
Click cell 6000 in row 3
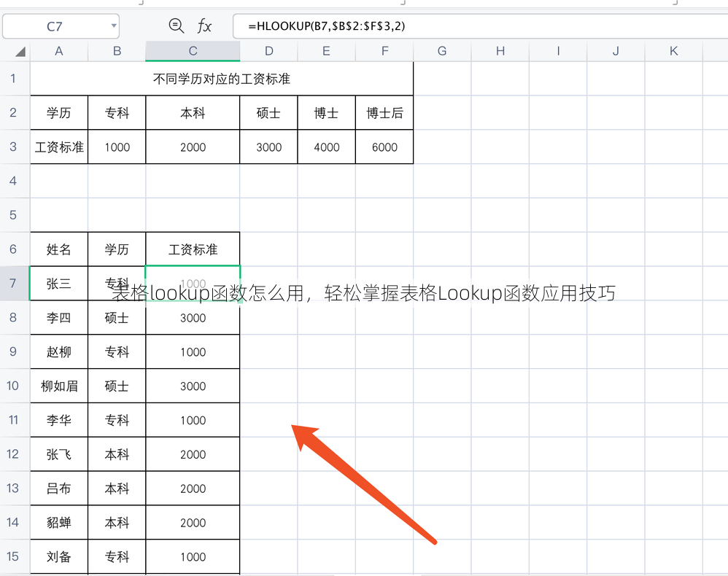384,147
